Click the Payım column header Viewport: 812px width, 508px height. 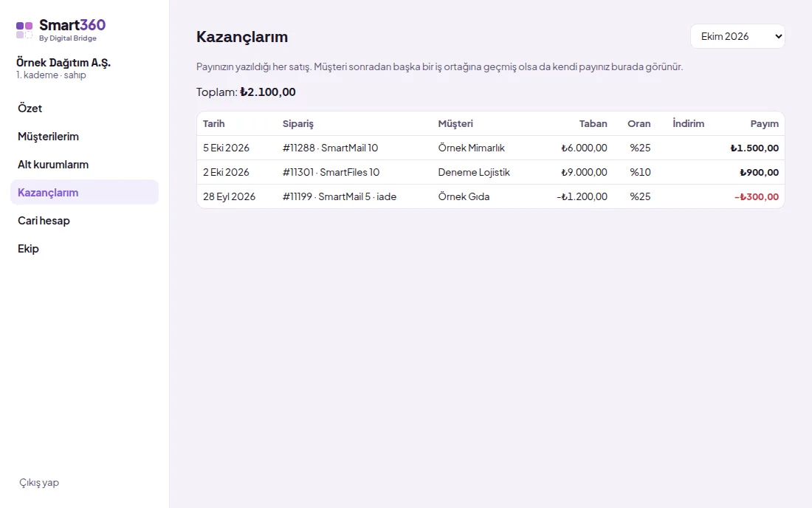(x=764, y=124)
